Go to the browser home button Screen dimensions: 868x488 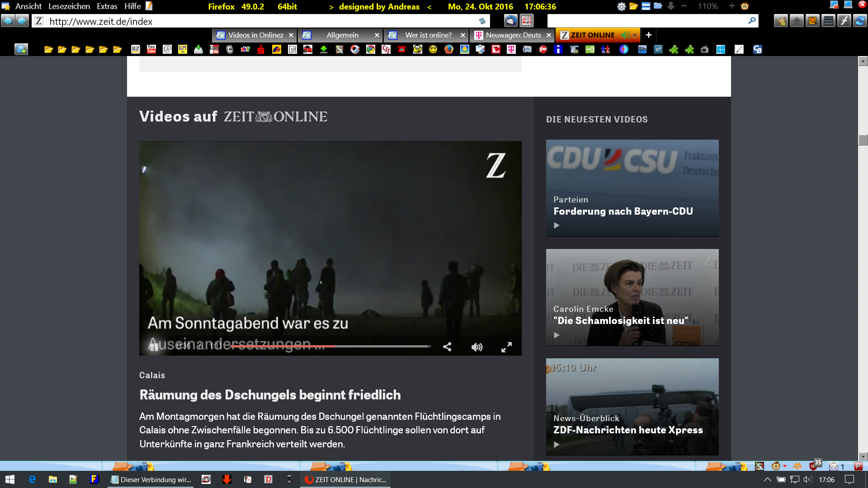pos(797,21)
